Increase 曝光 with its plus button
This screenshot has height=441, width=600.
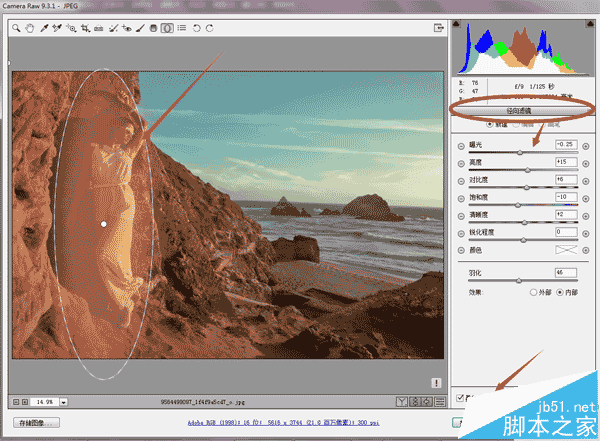tap(586, 146)
